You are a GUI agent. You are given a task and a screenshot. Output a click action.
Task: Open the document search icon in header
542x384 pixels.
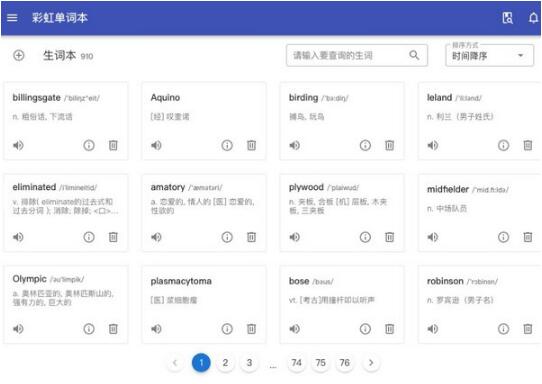coord(507,18)
